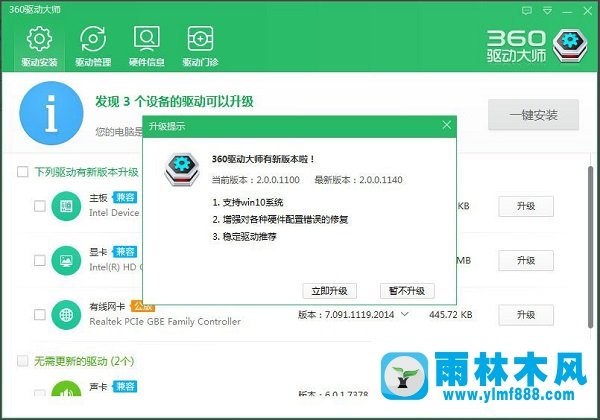Screen dimensions: 600x420
Task: Click the 声卡 sound device icon
Action: (x=66, y=389)
